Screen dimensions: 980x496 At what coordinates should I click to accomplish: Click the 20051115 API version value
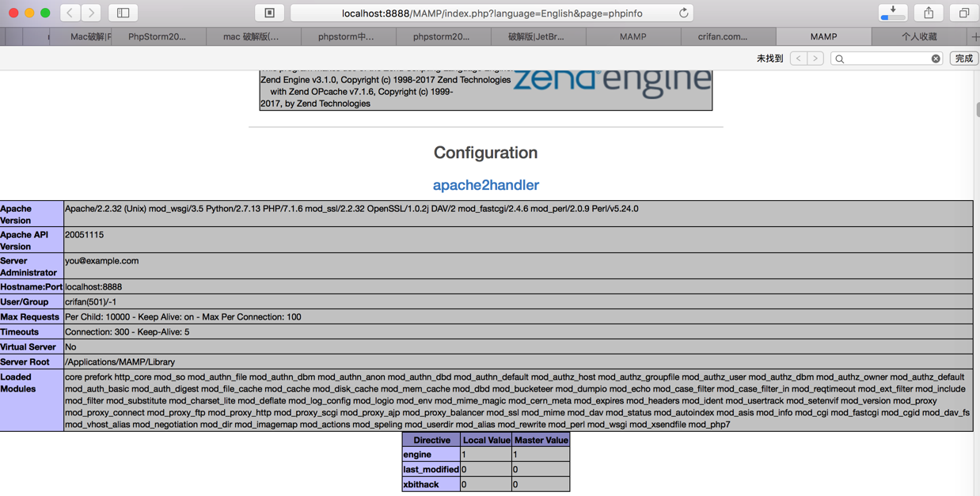84,235
